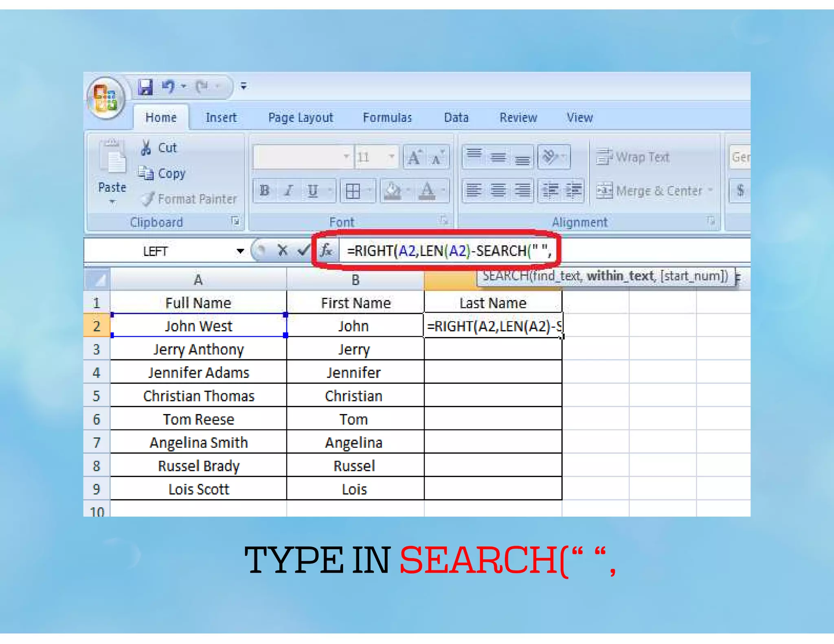Click the Cut scissors icon
The height and width of the screenshot is (644, 834).
pos(146,148)
